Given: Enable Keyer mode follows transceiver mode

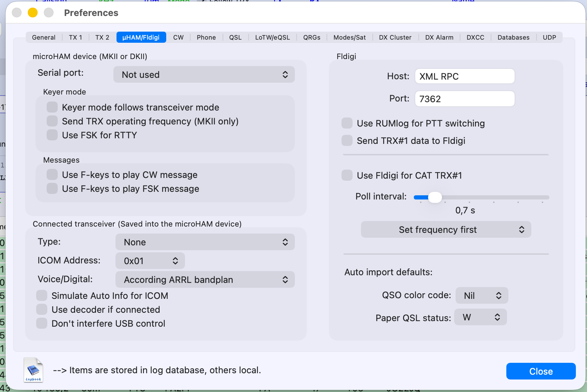Looking at the screenshot, I should [52, 107].
